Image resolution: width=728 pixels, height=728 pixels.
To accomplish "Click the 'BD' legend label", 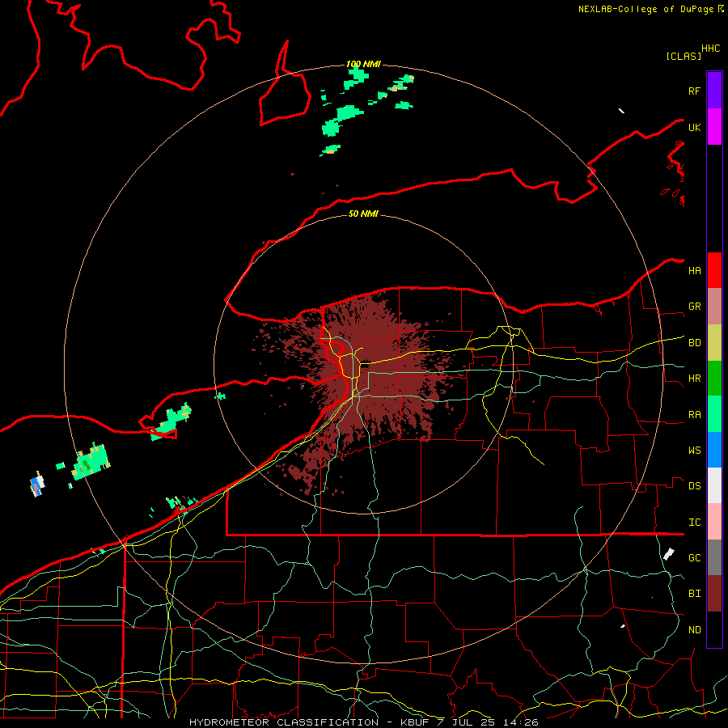I will tap(694, 343).
